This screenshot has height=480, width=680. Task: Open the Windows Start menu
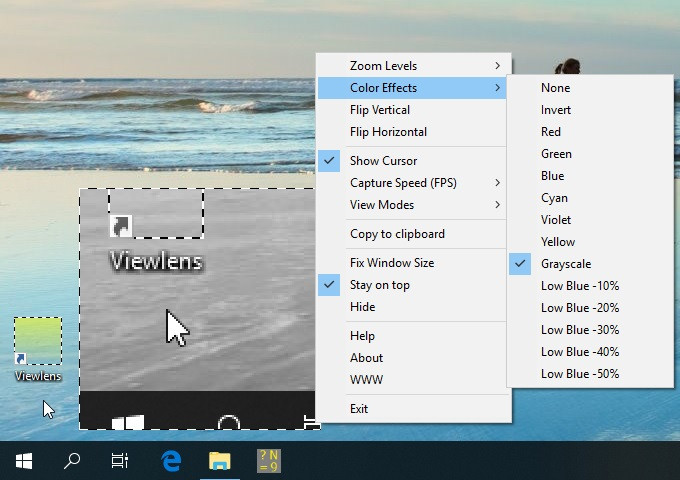point(24,460)
